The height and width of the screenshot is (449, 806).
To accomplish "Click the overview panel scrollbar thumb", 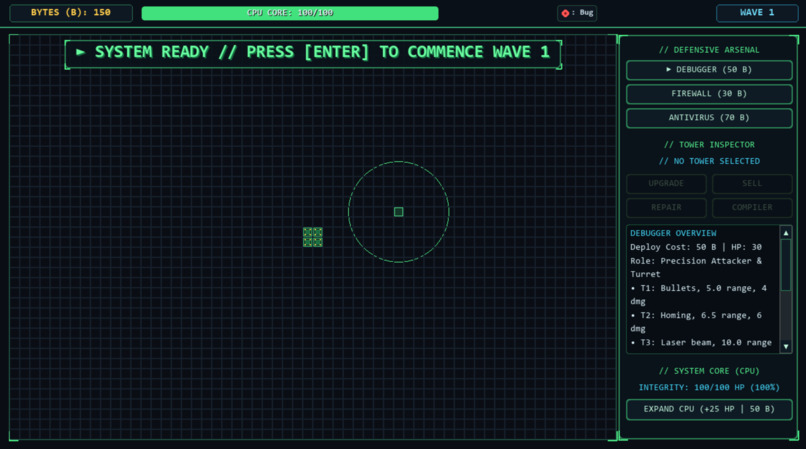I will pyautogui.click(x=785, y=265).
